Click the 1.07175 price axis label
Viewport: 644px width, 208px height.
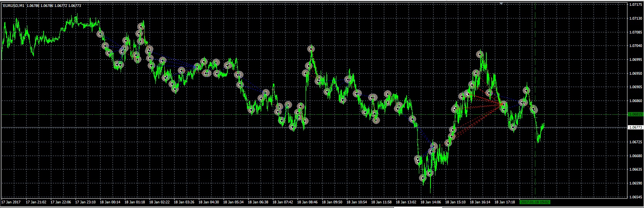coord(635,5)
